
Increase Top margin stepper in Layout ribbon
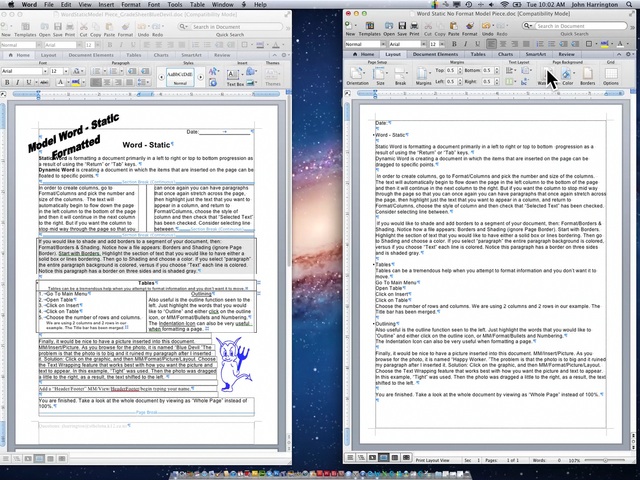460,69
